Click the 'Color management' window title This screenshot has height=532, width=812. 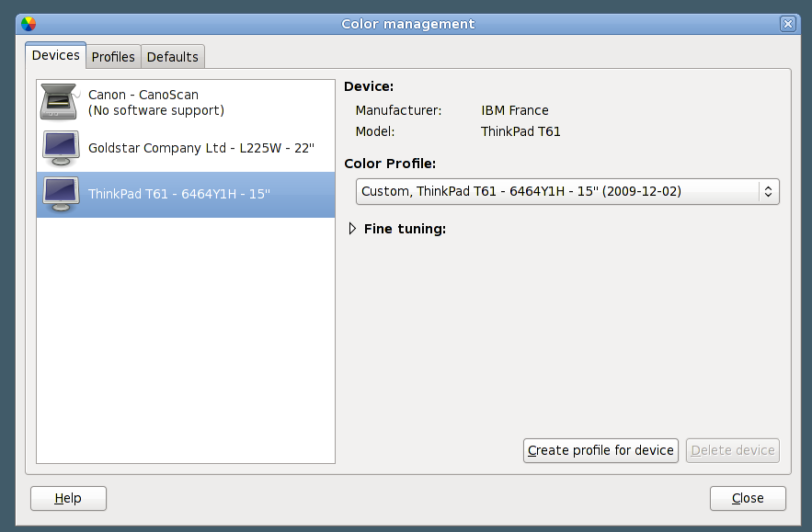tap(408, 24)
